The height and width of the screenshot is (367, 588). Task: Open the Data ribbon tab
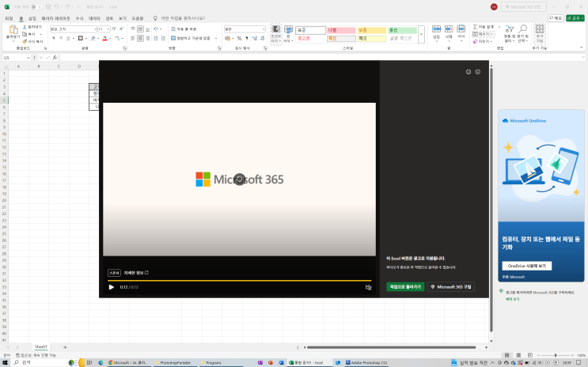94,17
